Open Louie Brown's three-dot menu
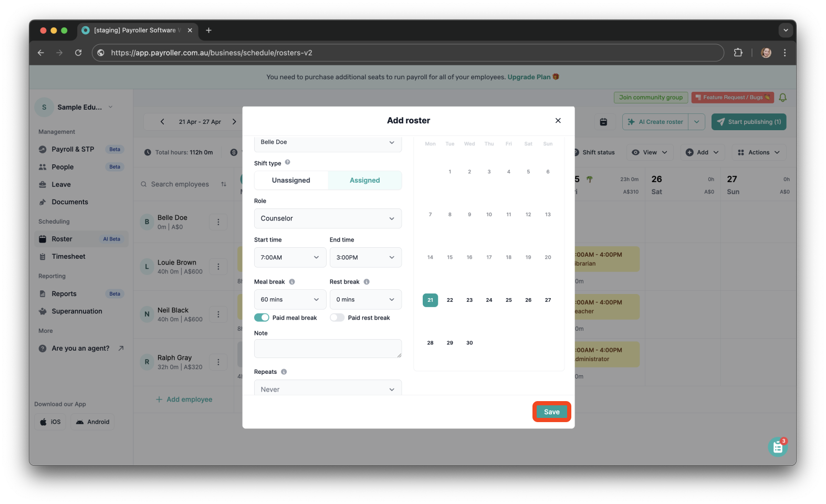826x504 pixels. point(218,267)
